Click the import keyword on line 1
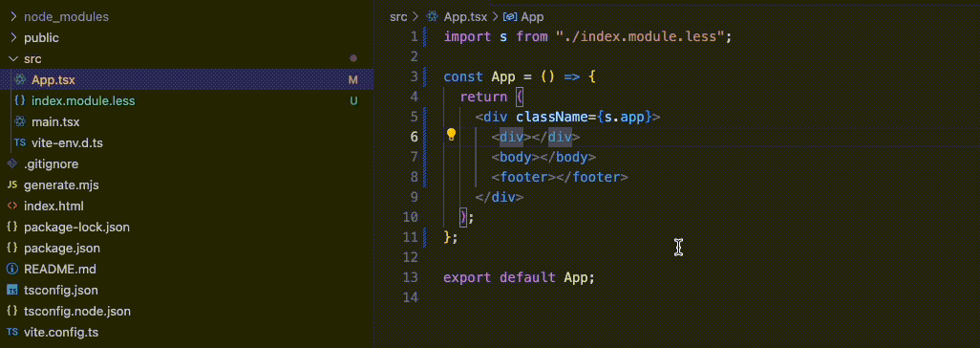The image size is (980, 348). pyautogui.click(x=467, y=37)
